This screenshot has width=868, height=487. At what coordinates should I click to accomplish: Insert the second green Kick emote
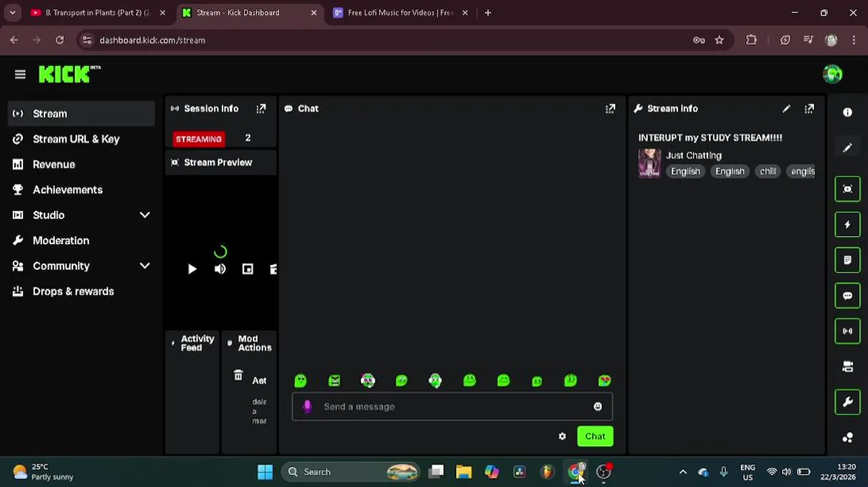[334, 381]
